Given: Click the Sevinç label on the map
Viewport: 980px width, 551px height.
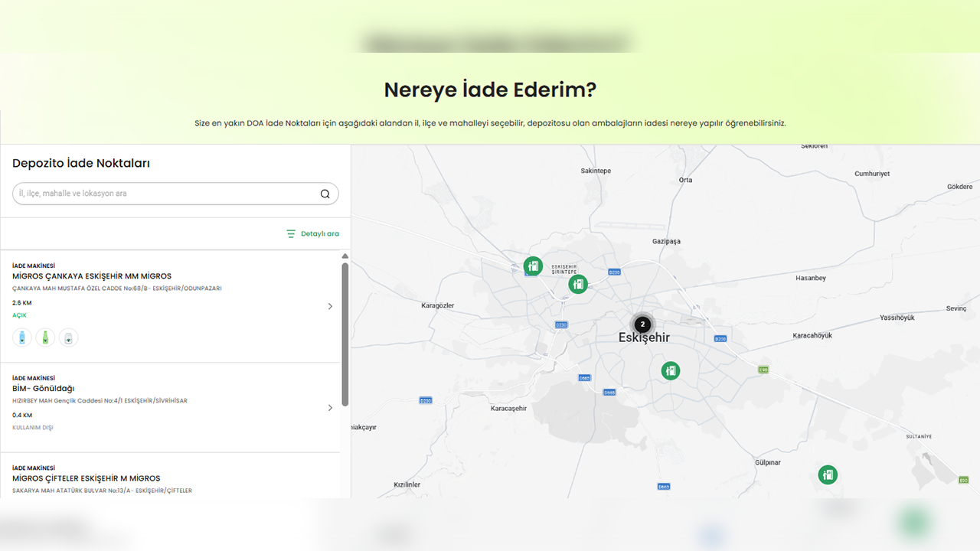Looking at the screenshot, I should (x=956, y=308).
